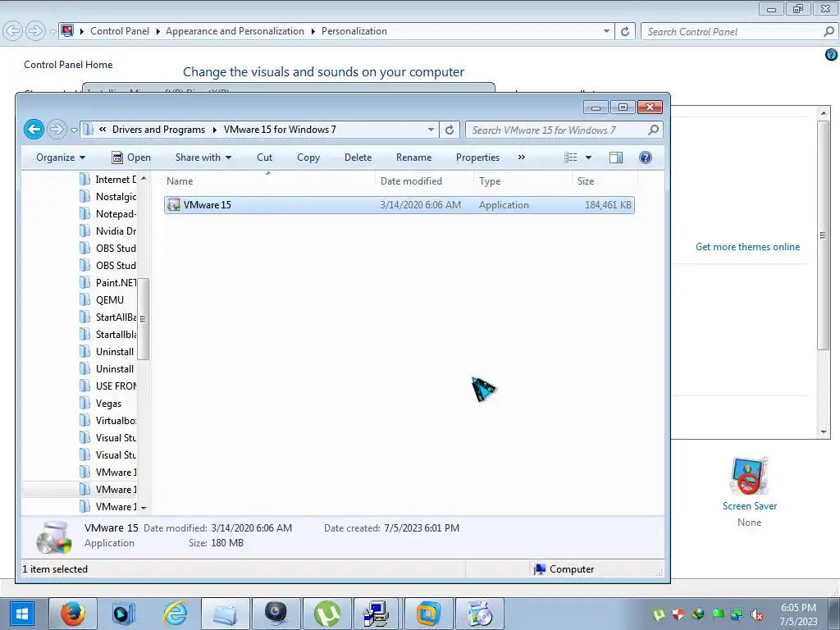Sort files by the Size column
Screen dimensions: 840x630
pyautogui.click(x=605, y=181)
